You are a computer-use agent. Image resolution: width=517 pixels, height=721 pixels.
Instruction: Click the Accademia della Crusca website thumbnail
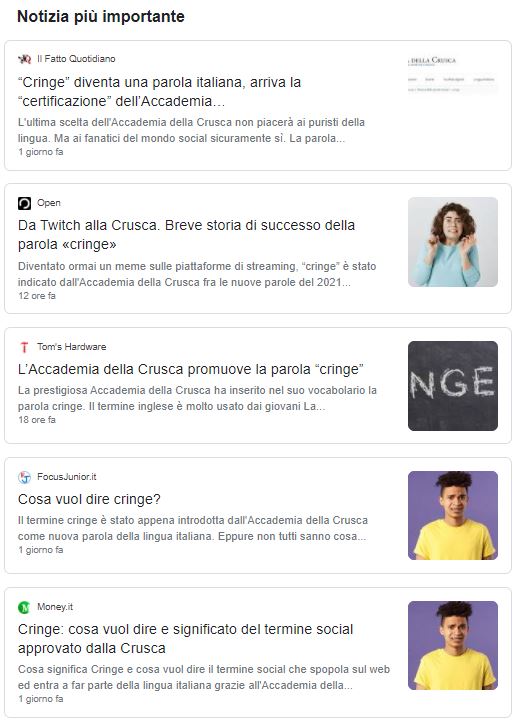(x=453, y=74)
